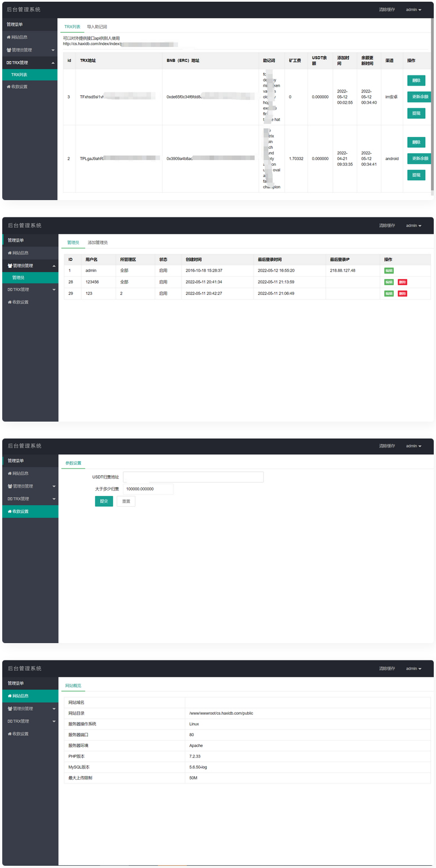
Task: Open the 添加管理员 tab
Action: 97,242
